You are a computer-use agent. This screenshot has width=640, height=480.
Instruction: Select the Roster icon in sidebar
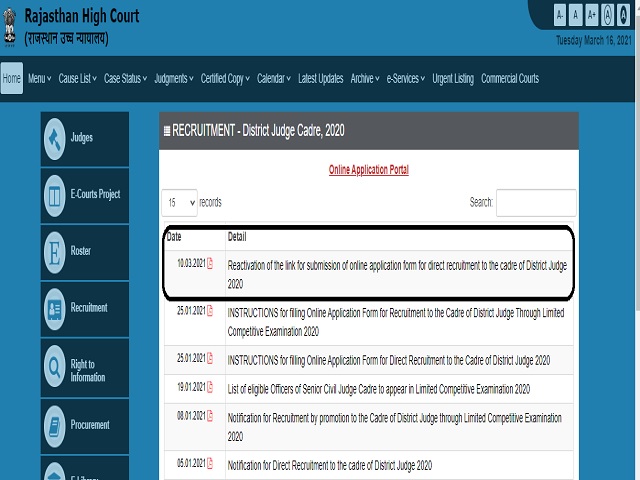pyautogui.click(x=55, y=253)
